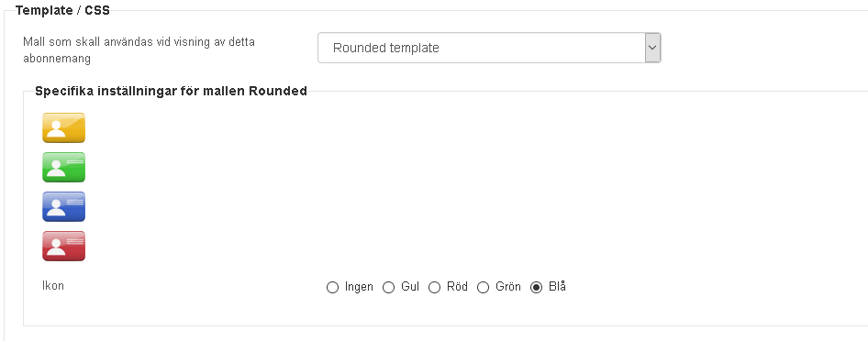Click the yellow contact card icon
Viewport: 868px width, 341px height.
[63, 128]
